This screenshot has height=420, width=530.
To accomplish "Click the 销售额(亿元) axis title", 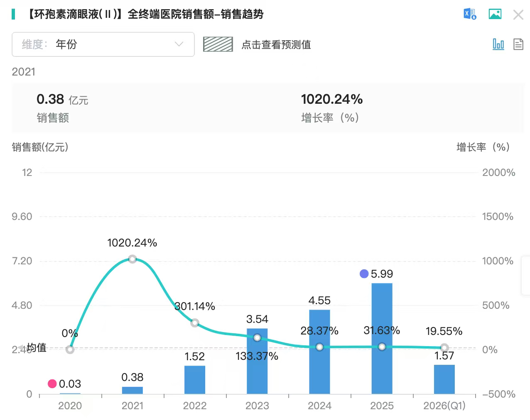I will 40,147.
